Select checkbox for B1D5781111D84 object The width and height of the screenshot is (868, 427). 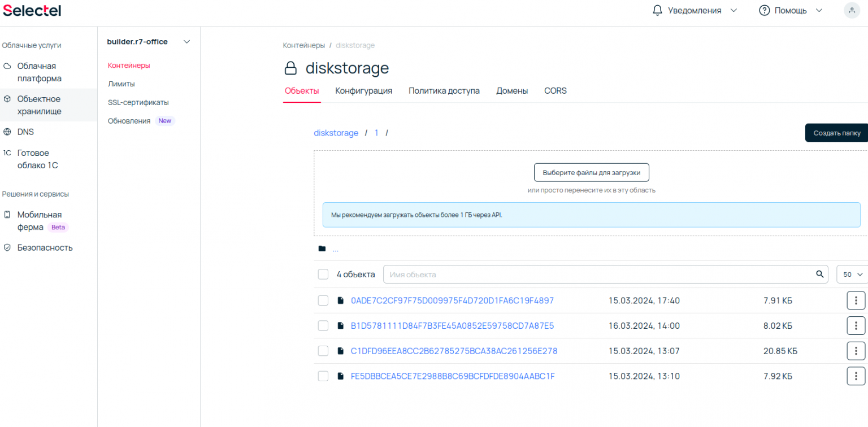coord(323,326)
